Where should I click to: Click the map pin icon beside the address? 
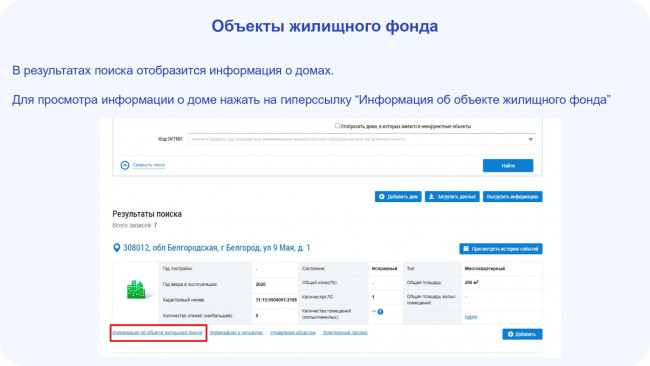click(x=116, y=248)
